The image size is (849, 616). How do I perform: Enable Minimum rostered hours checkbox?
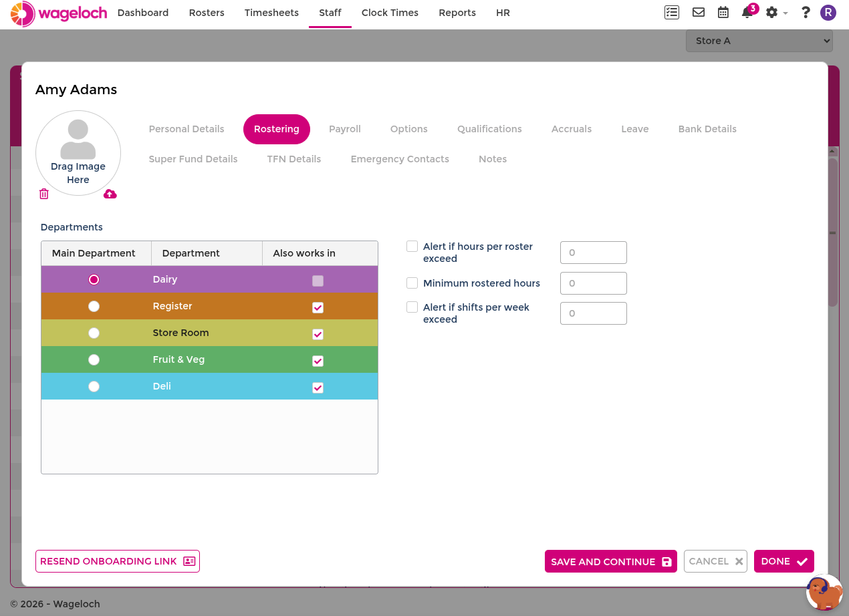point(412,283)
